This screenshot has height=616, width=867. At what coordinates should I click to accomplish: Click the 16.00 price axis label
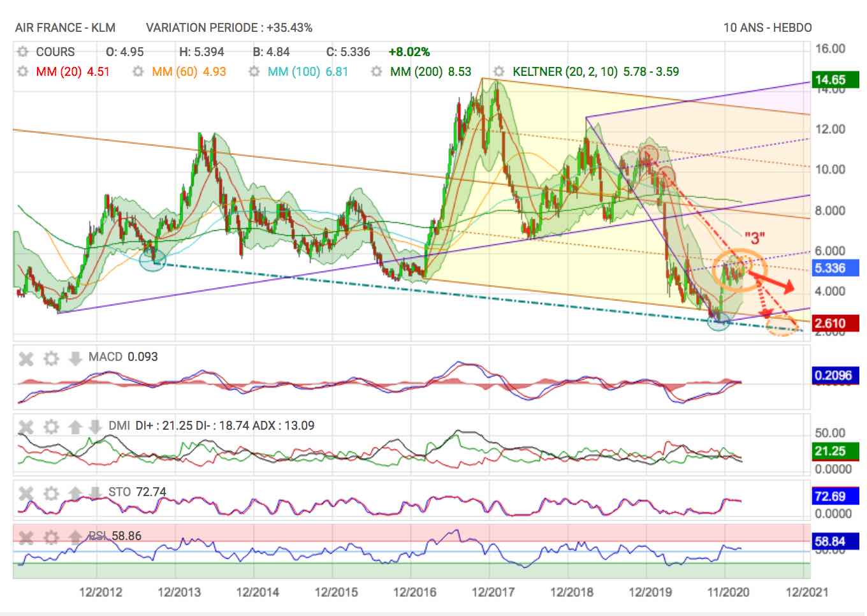coord(830,48)
